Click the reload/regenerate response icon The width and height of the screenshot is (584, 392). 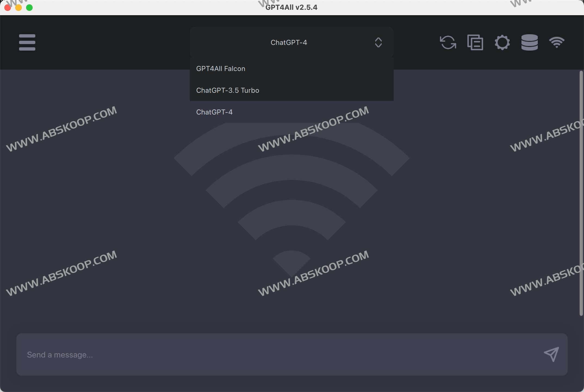[448, 42]
